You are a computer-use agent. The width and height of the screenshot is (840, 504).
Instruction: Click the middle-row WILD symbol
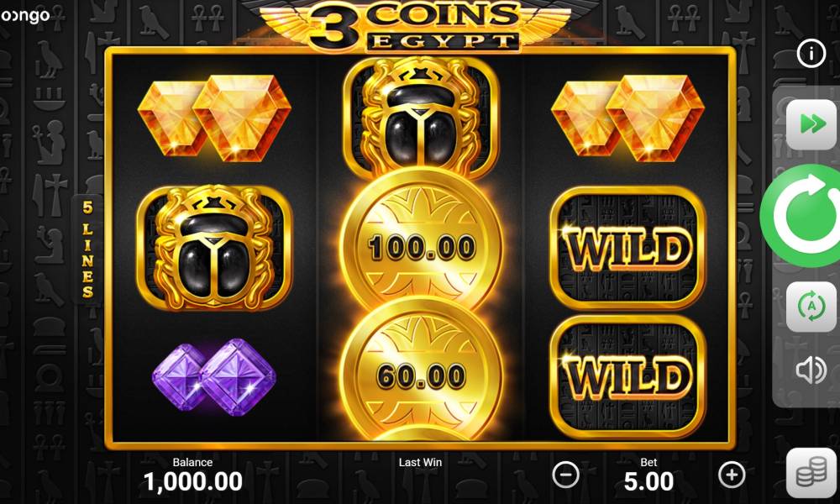(x=627, y=248)
